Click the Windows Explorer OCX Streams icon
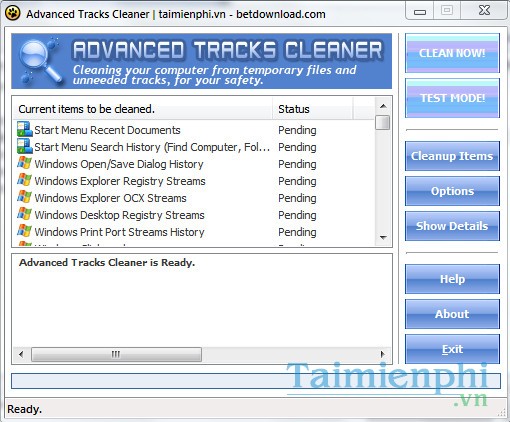This screenshot has height=422, width=510. [24, 197]
